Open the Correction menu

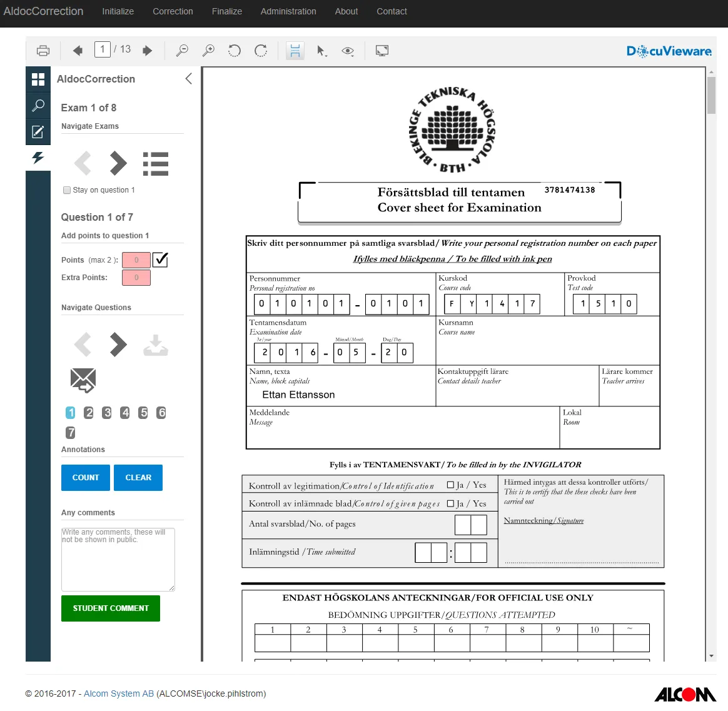coord(173,12)
